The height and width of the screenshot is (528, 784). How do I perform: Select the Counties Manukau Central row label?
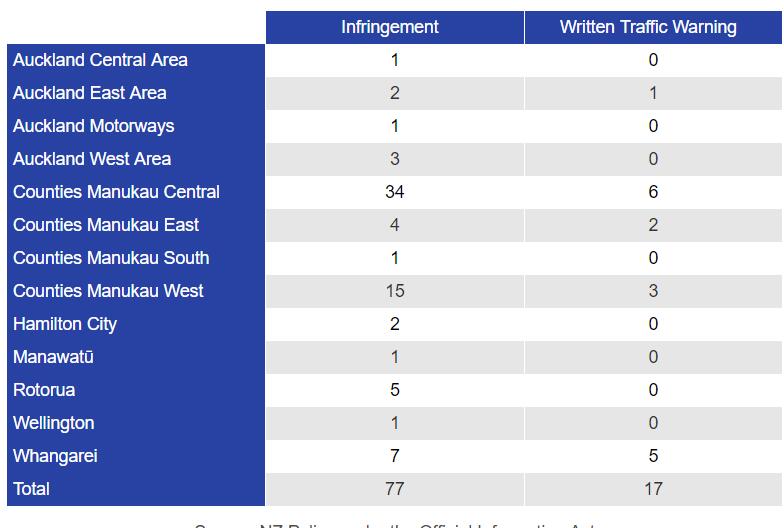click(x=116, y=192)
